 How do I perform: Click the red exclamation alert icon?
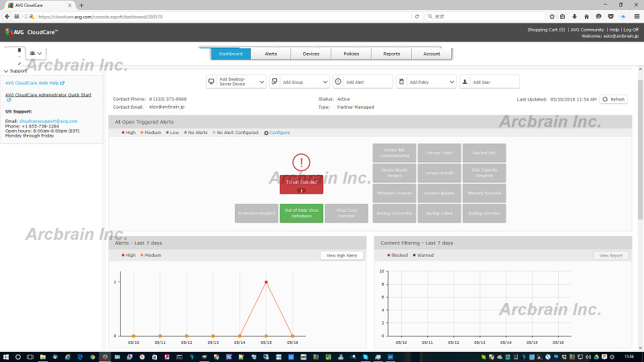(301, 162)
